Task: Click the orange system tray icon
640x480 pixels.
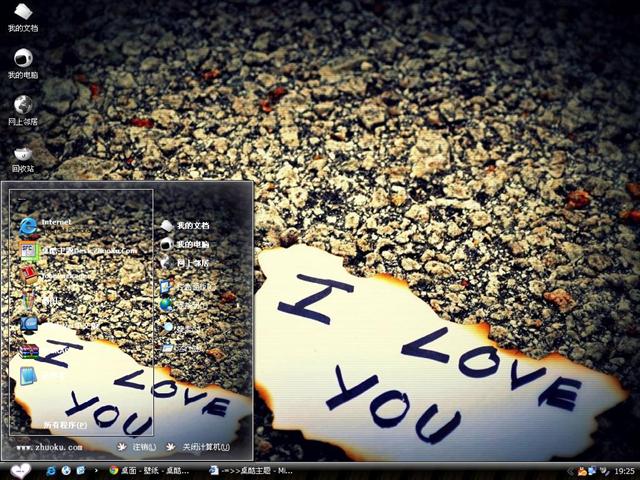Action: [582, 471]
